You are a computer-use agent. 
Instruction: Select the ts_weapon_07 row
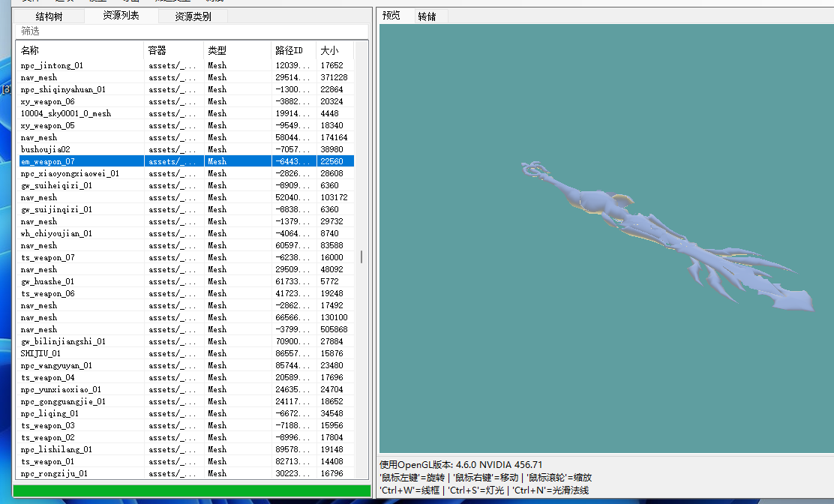click(x=187, y=257)
